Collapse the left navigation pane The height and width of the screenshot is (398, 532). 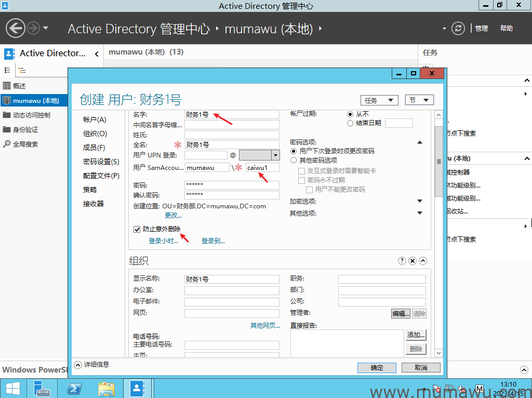(x=97, y=54)
